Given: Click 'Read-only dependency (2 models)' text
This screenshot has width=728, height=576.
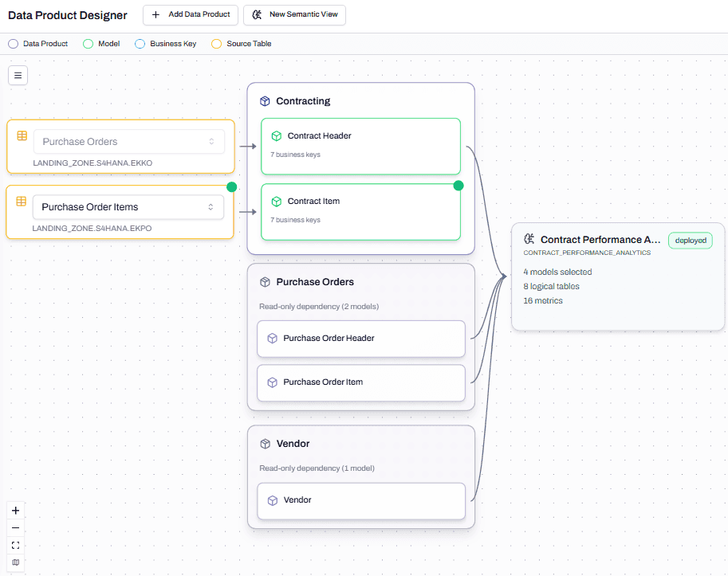Looking at the screenshot, I should 319,307.
